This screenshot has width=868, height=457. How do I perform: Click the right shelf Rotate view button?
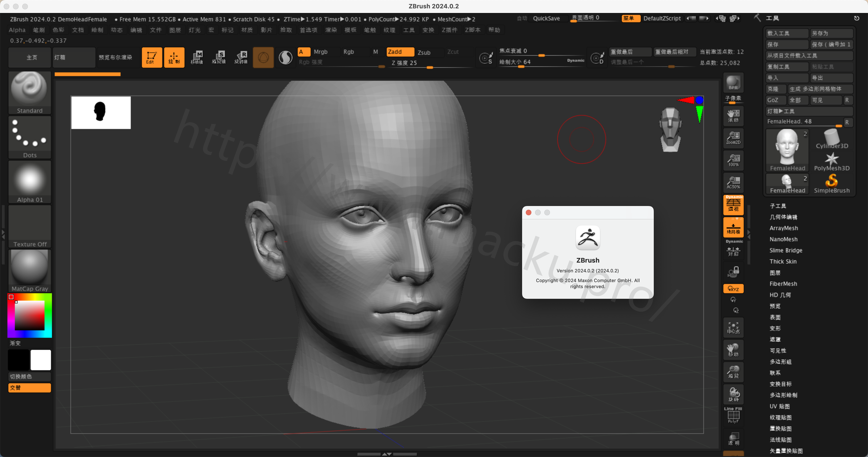733,394
